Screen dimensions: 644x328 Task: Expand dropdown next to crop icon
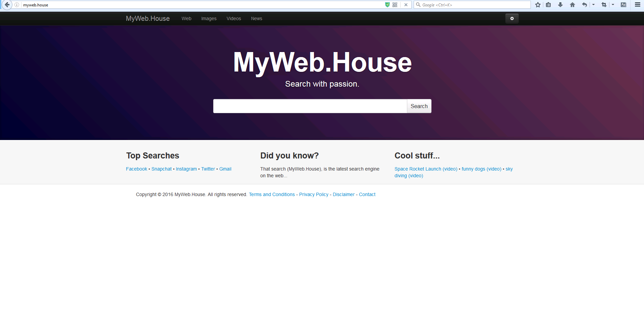[x=613, y=5]
